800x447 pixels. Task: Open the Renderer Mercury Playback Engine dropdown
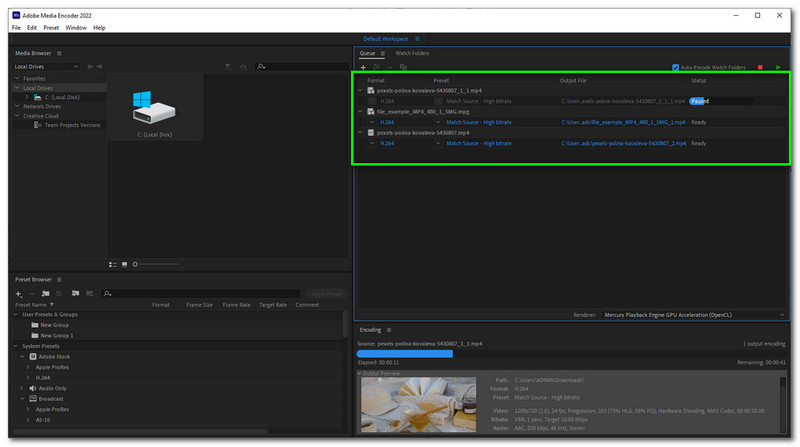click(x=690, y=314)
